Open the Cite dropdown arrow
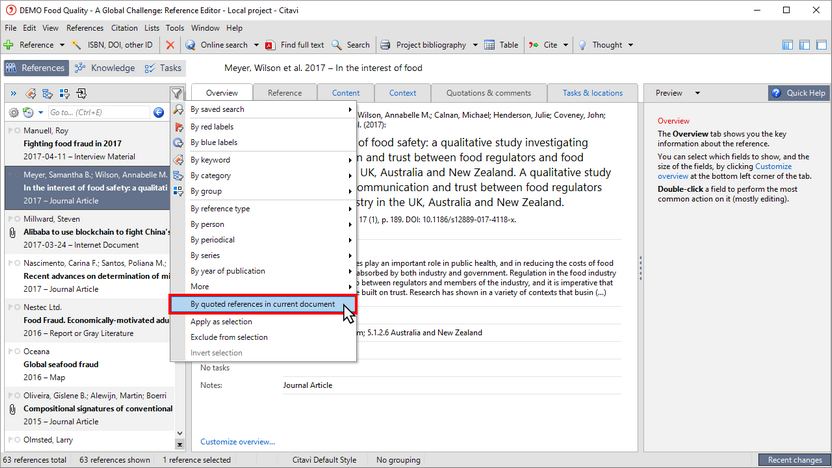Screen dimensions: 832x468 566,45
